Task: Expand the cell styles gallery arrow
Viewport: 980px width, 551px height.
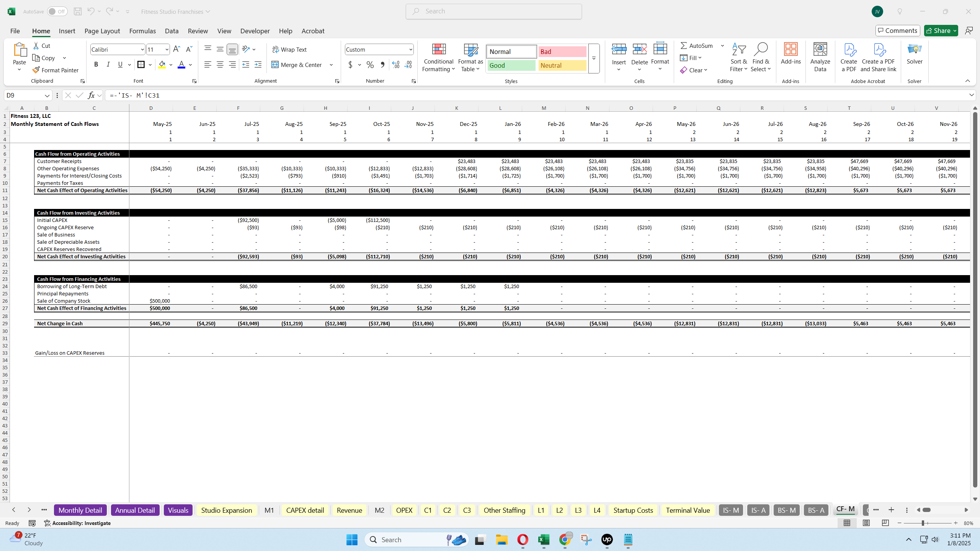Action: pos(594,58)
